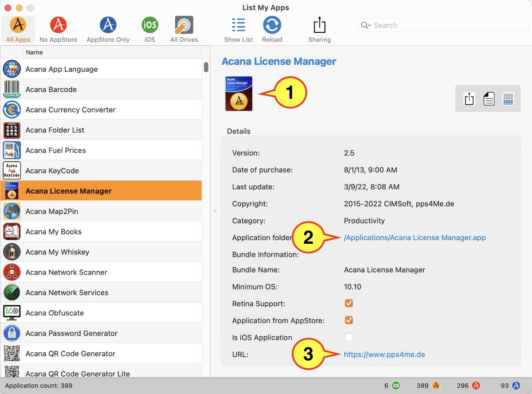Select Acana License Manager row

101,191
